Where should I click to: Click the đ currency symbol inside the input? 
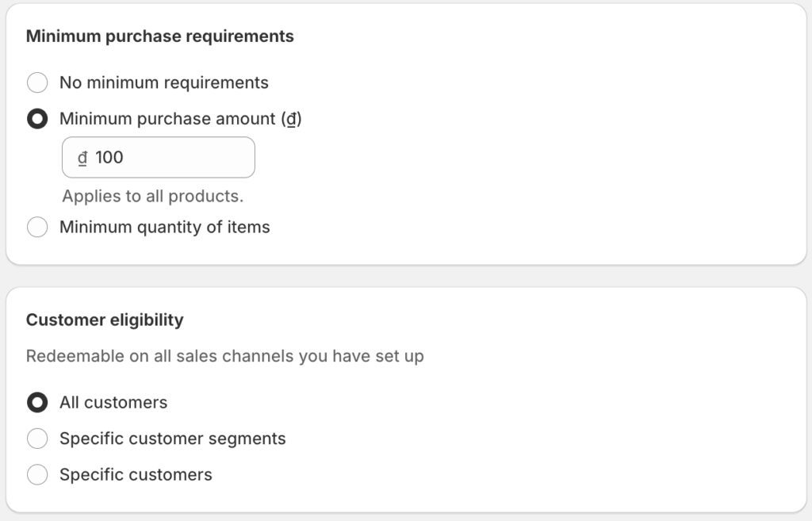[82, 158]
